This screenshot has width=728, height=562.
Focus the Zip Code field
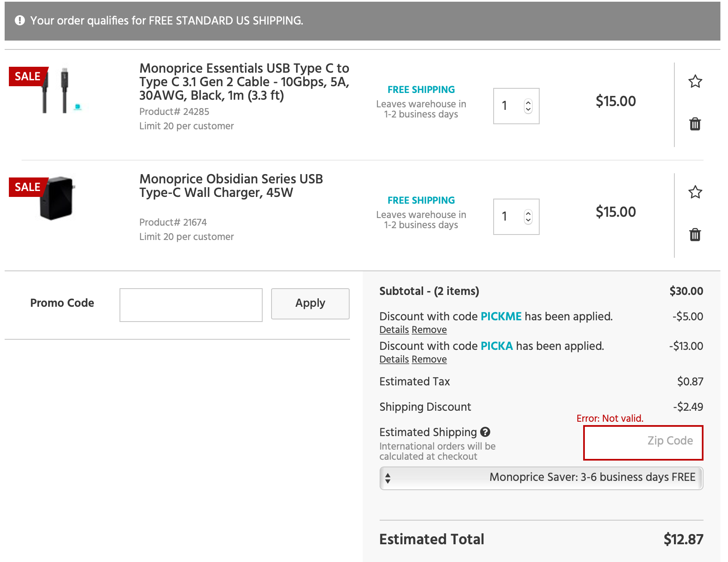(x=643, y=442)
